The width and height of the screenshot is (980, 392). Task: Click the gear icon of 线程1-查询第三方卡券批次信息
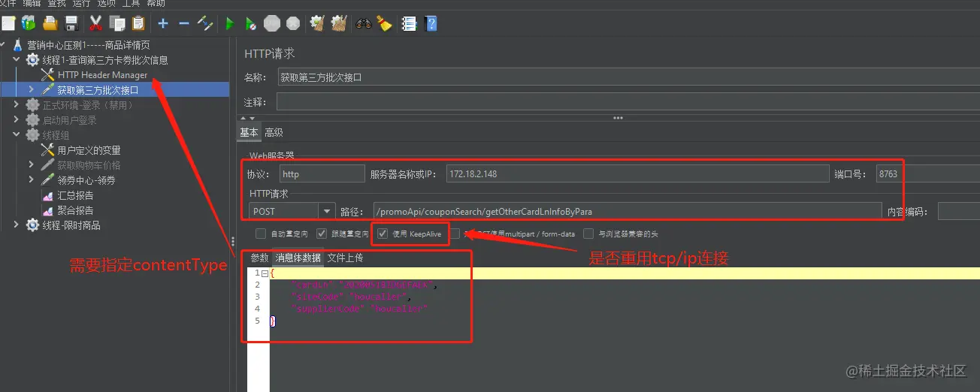pos(33,60)
